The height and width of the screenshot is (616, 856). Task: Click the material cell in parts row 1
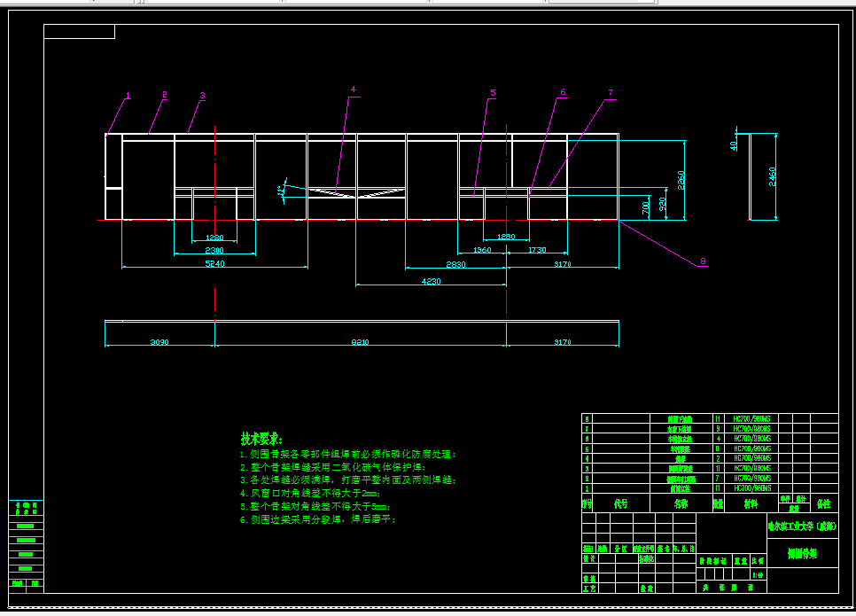point(751,488)
